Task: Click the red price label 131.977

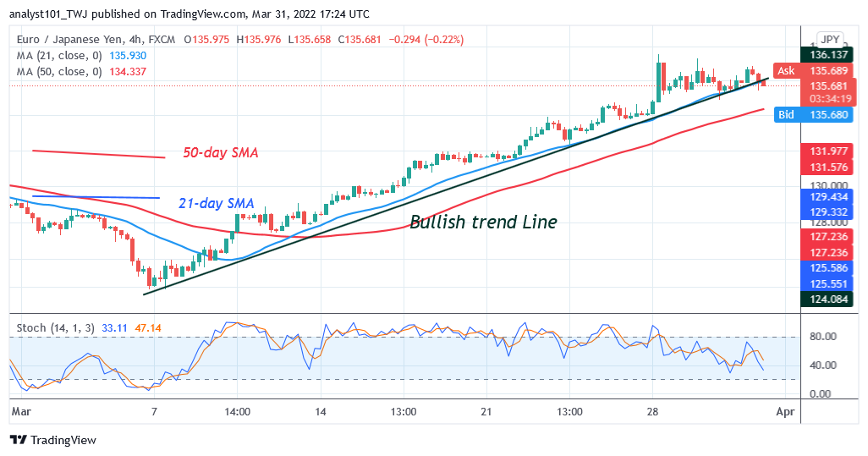Action: 828,151
